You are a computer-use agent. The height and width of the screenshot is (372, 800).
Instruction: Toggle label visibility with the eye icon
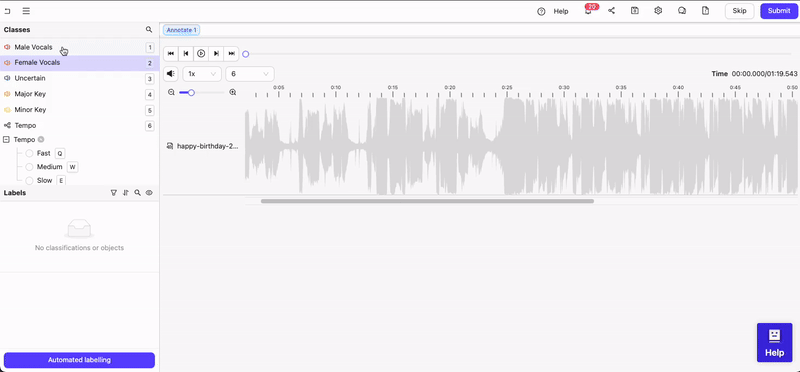click(x=149, y=193)
